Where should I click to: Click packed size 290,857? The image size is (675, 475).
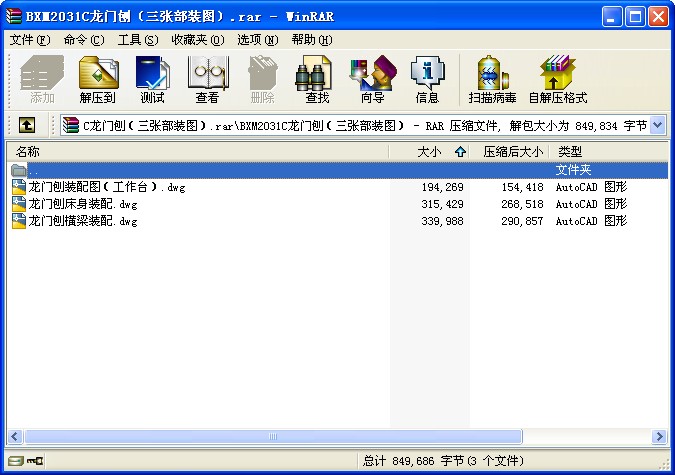tap(522, 221)
